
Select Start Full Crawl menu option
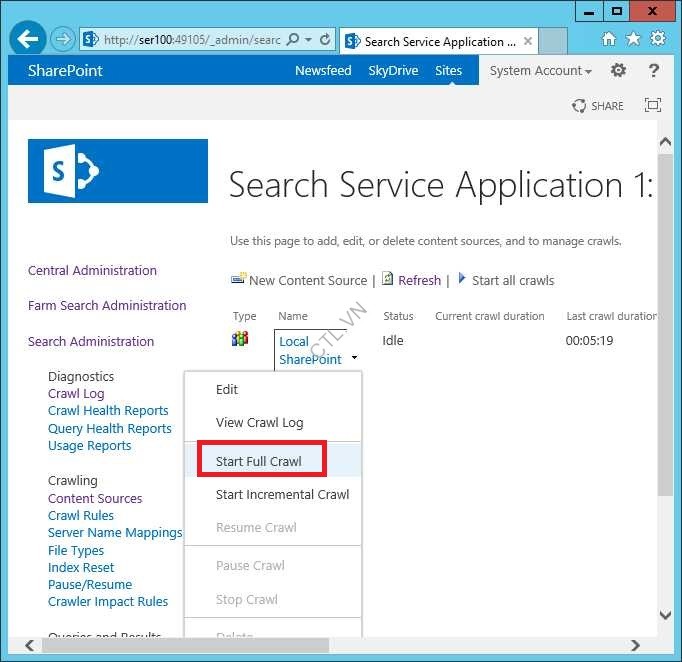tap(259, 461)
